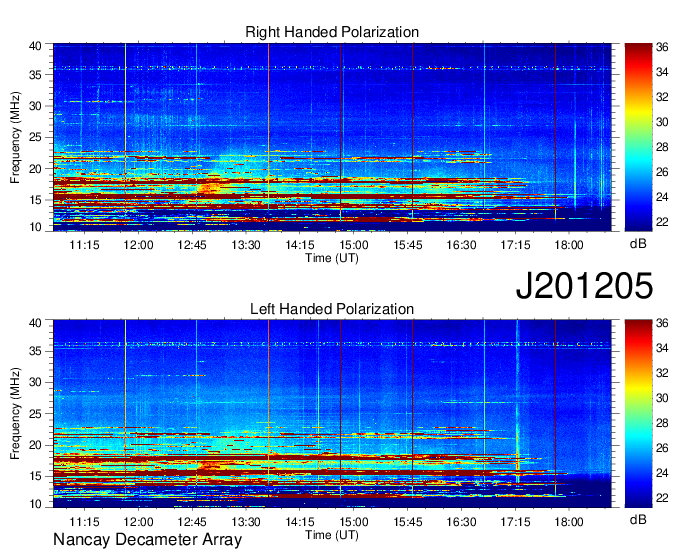
Task: Click "36" on Right Handed color bar scale
Action: coord(662,47)
